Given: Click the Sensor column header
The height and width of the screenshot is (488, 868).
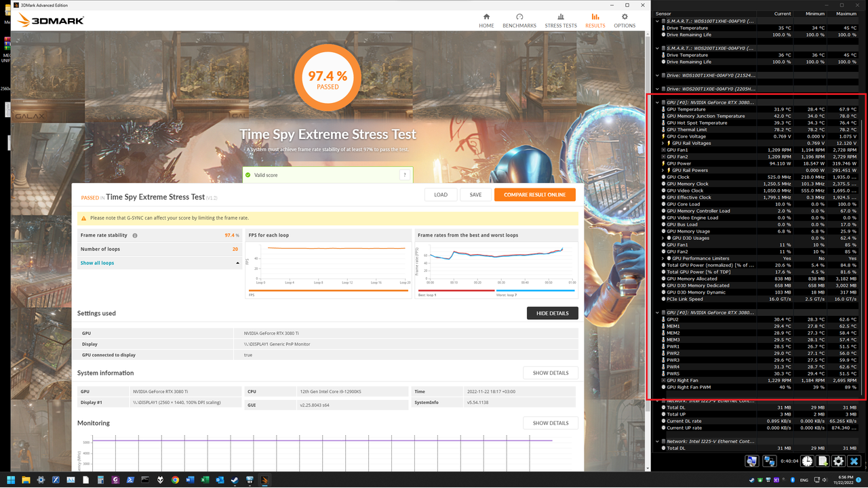Looking at the screenshot, I should click(x=704, y=14).
